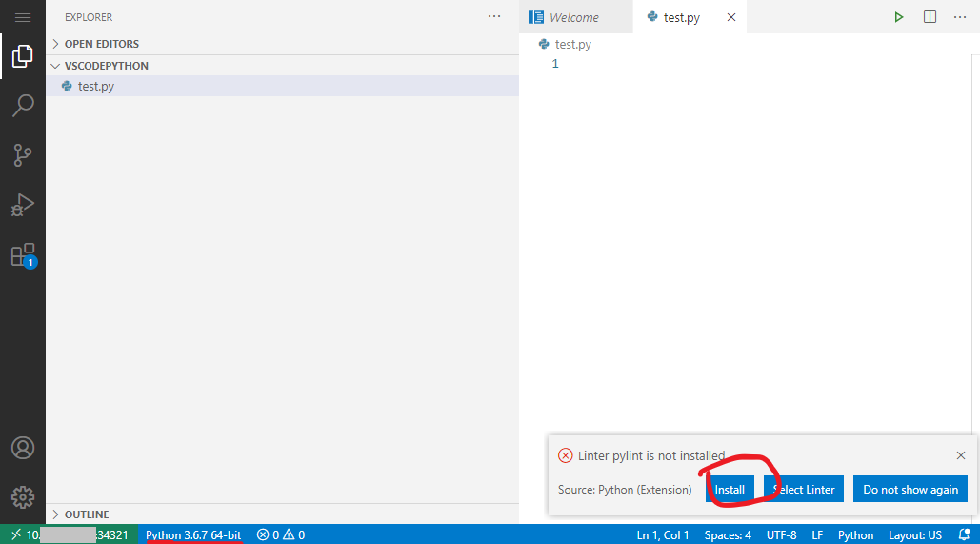Click Ln 1, Col 1 to go to line
Viewport: 980px width, 544px height.
[x=663, y=534]
